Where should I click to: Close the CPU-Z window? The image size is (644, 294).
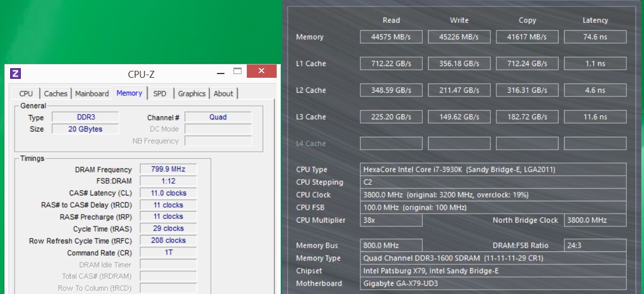point(261,71)
